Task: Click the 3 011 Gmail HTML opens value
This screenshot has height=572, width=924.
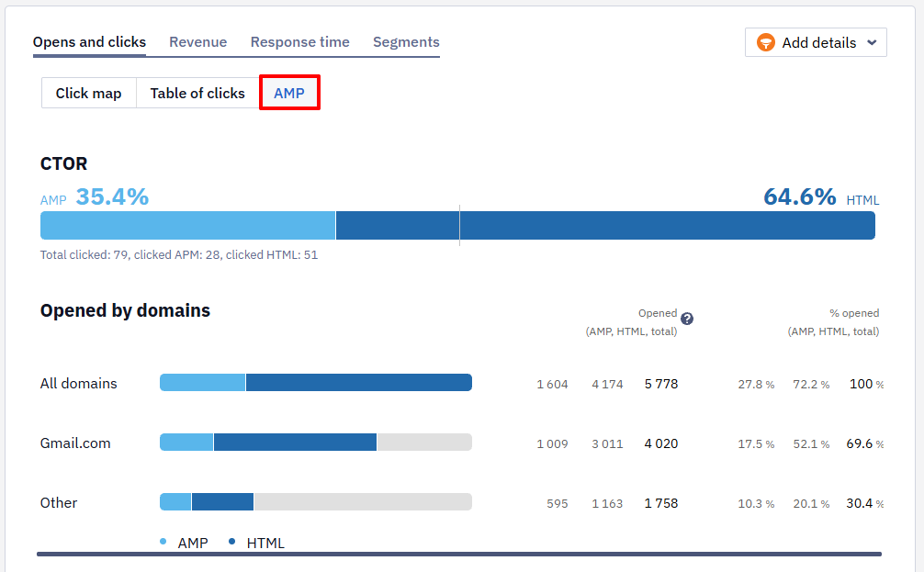Action: click(x=607, y=443)
